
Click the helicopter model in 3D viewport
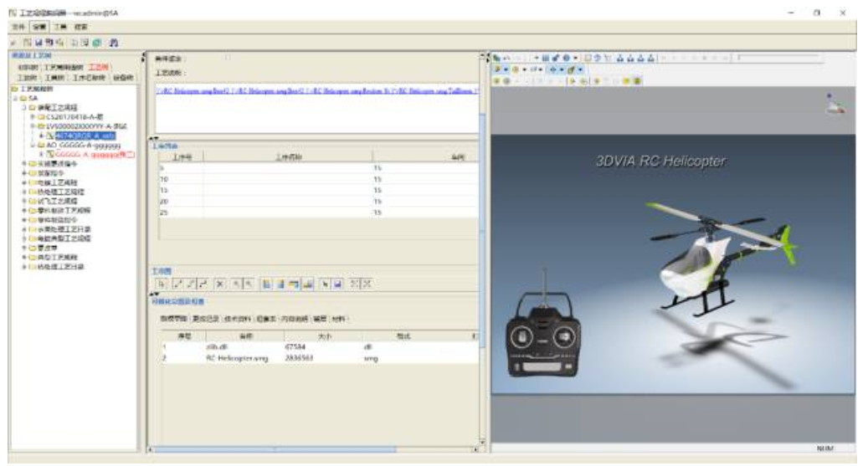pyautogui.click(x=722, y=258)
